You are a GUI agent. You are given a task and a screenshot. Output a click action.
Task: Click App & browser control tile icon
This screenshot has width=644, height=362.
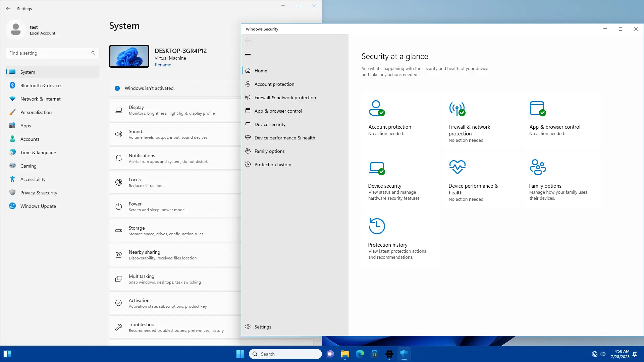pos(537,108)
